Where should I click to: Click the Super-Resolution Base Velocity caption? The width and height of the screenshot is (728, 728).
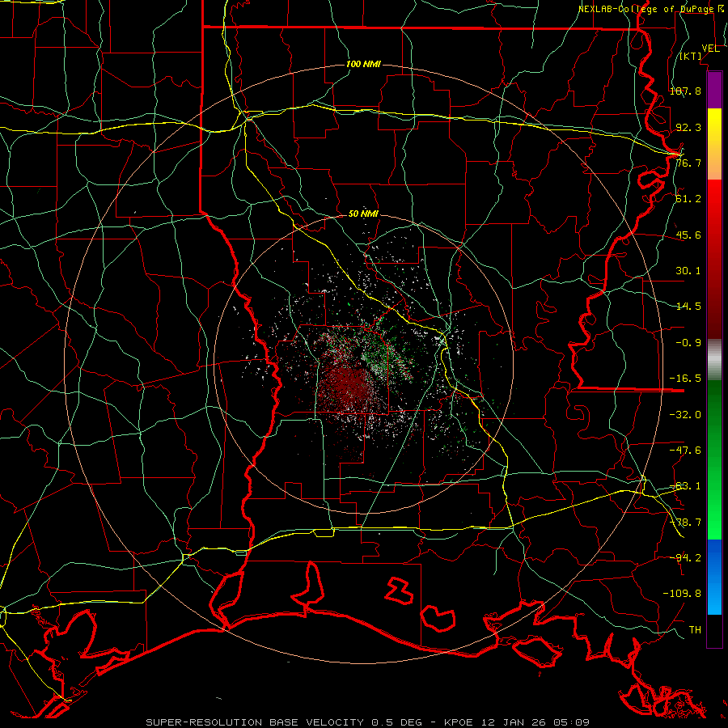368,722
